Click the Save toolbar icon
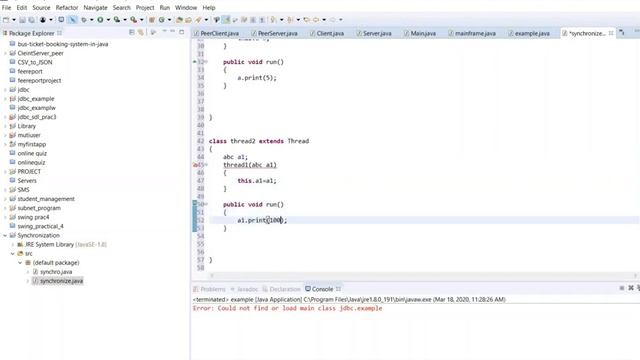The width and height of the screenshot is (640, 360). [22, 20]
